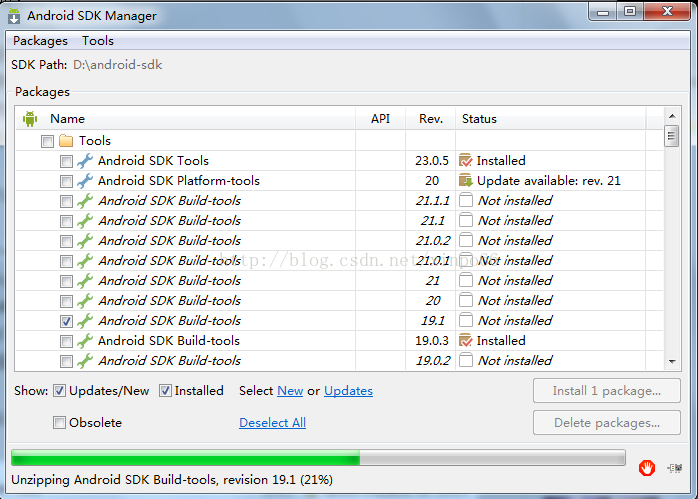Viewport: 698px width, 499px height.
Task: Maximize the Android SDK Manager window
Action: [629, 12]
